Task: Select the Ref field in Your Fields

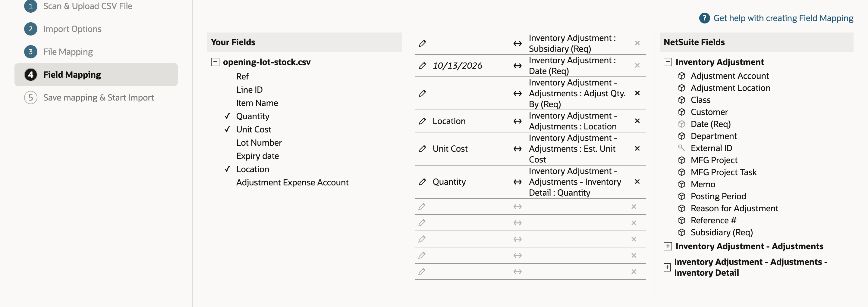Action: [x=242, y=76]
